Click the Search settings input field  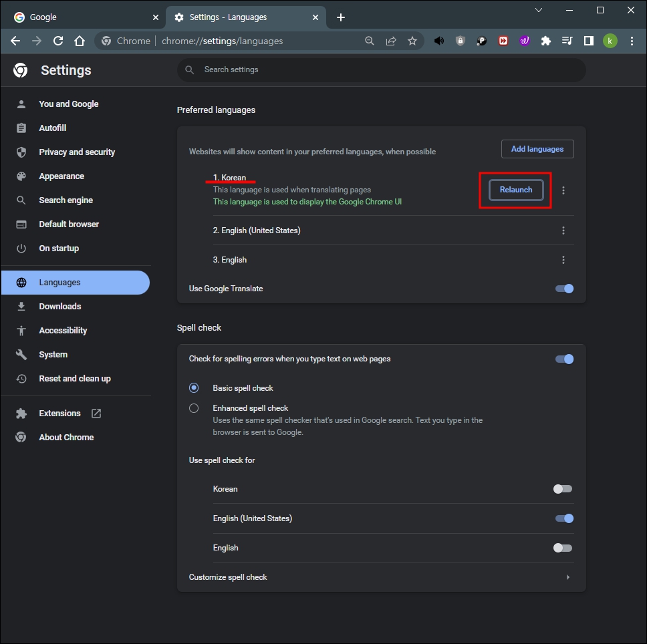pyautogui.click(x=382, y=69)
